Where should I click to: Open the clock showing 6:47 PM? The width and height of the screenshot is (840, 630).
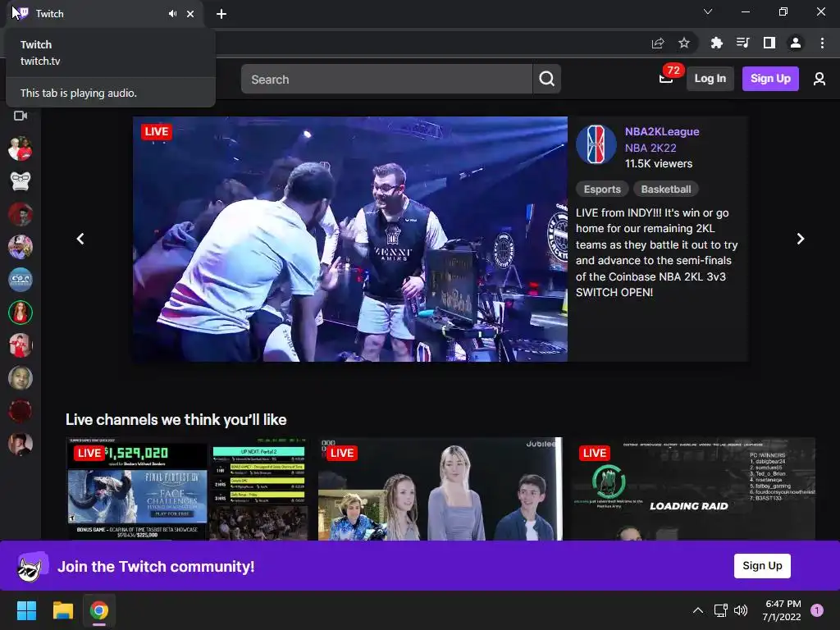(782, 610)
